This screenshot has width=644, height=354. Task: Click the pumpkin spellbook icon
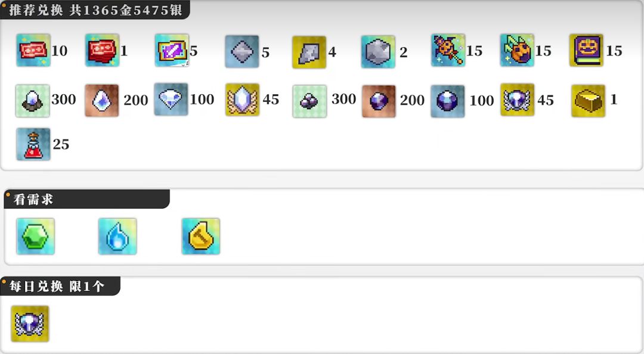[x=586, y=51]
